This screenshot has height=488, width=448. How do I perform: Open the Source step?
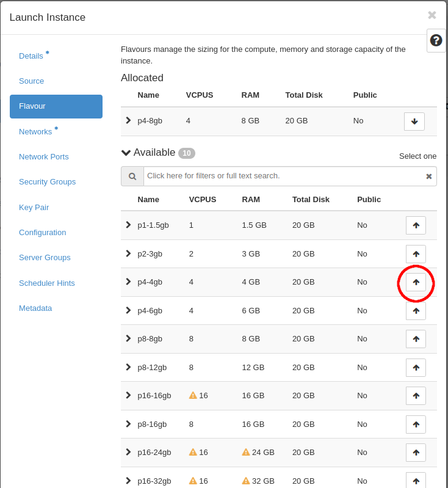[x=31, y=81]
